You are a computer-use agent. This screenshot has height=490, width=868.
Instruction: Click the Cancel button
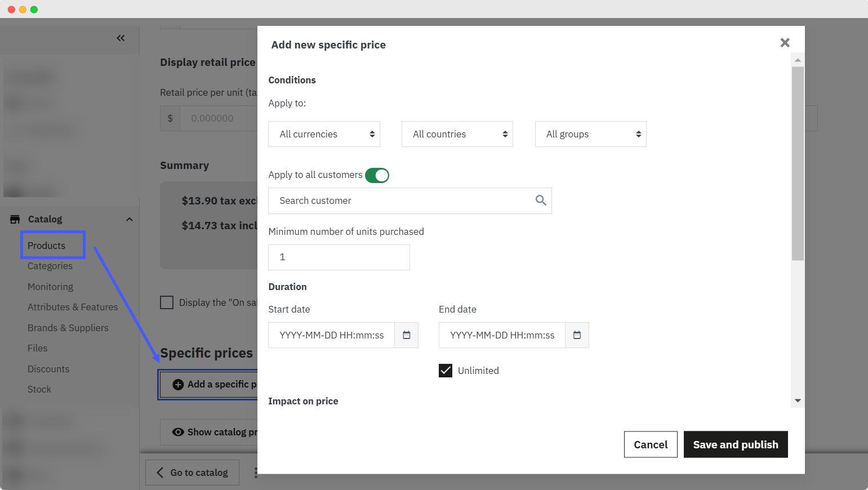click(651, 444)
